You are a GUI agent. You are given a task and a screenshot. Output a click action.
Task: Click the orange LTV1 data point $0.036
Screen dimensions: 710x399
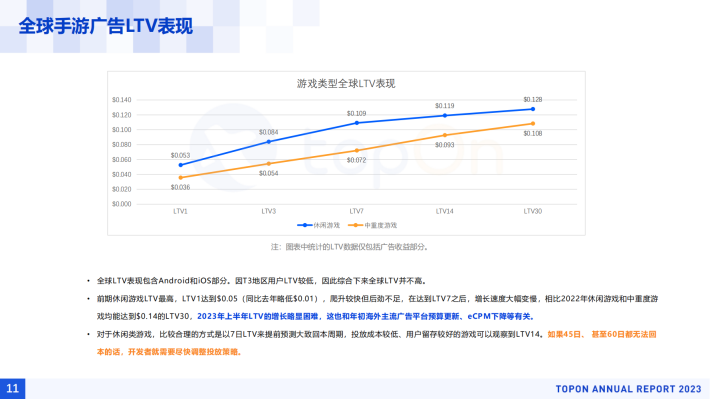tap(181, 178)
